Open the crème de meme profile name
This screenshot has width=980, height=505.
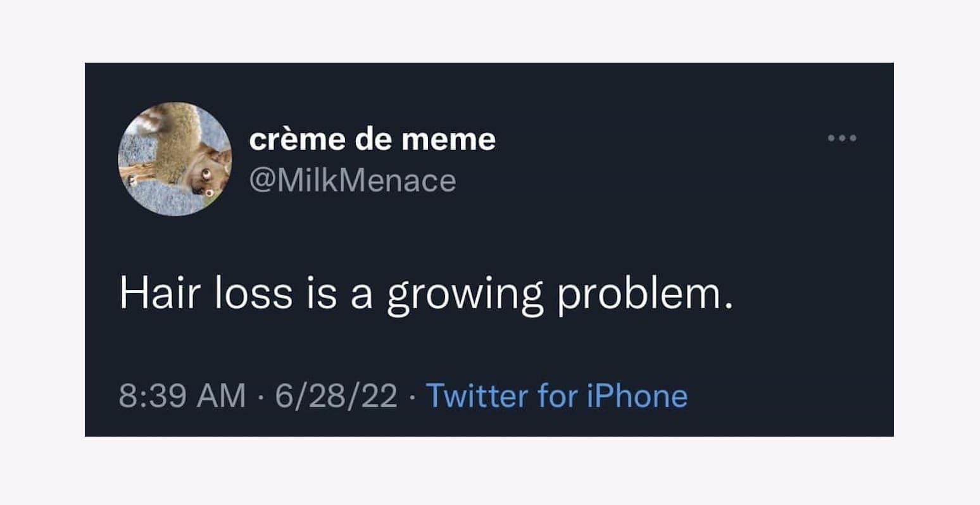372,139
